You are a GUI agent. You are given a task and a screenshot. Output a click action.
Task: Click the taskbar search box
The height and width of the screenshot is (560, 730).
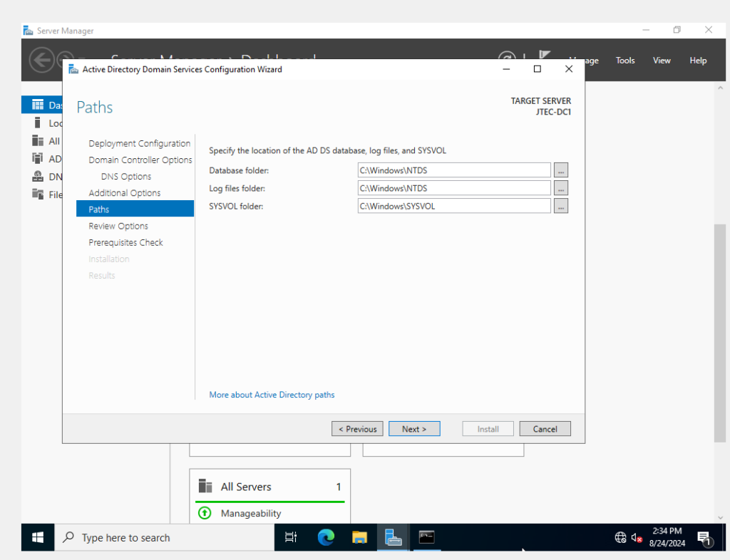coord(165,538)
